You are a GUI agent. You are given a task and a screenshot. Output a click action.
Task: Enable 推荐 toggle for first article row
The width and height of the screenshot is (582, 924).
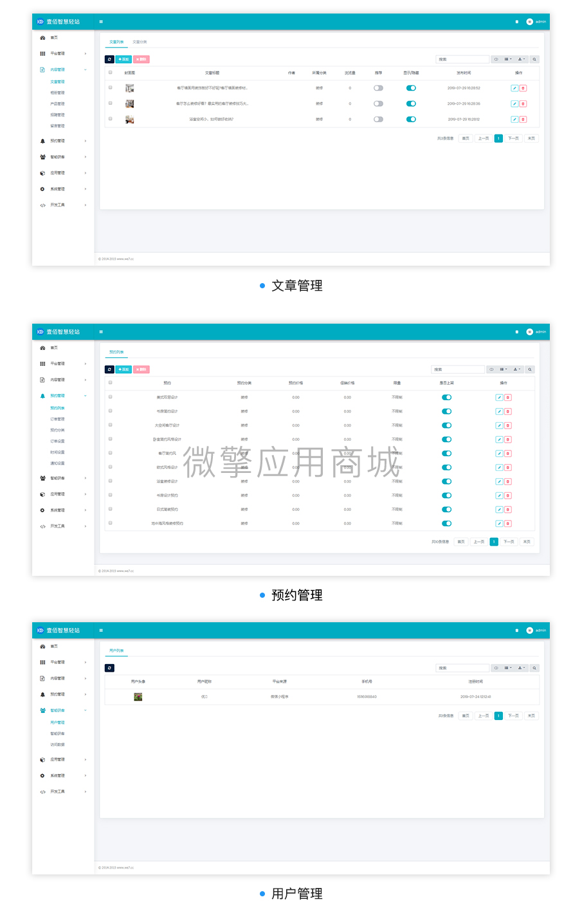point(378,88)
